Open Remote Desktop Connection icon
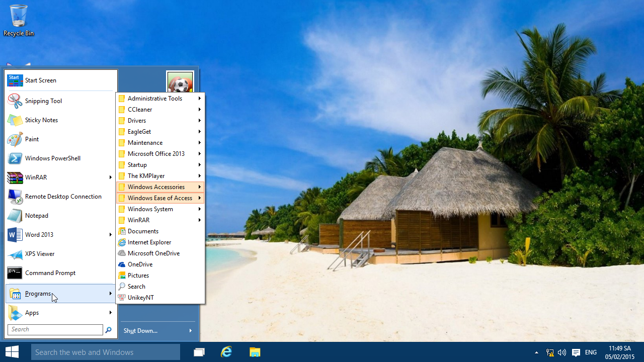This screenshot has width=644, height=362. [15, 197]
